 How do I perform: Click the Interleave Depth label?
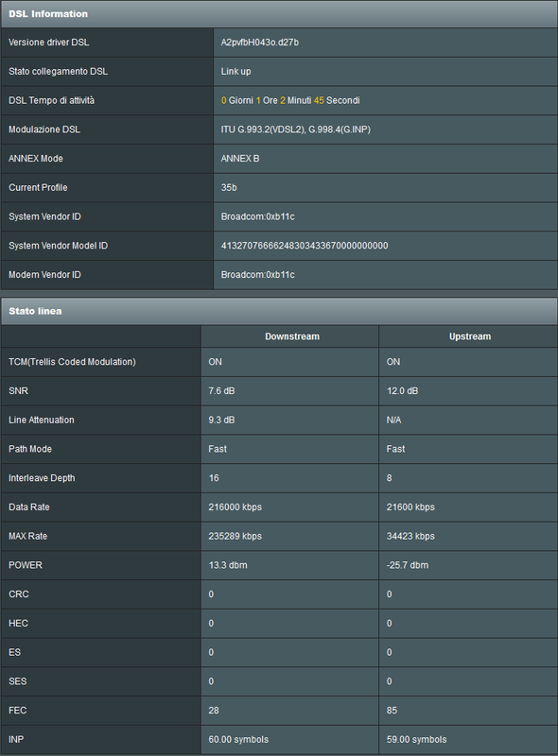[42, 478]
